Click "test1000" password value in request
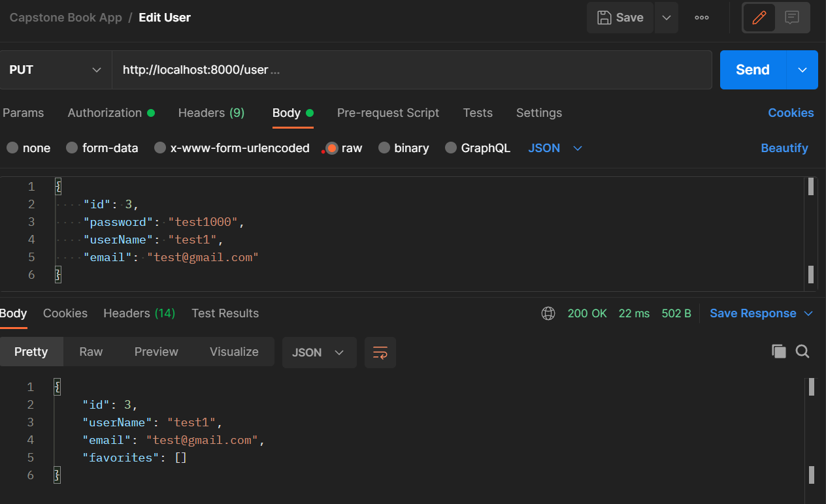The image size is (826, 504). tap(203, 222)
